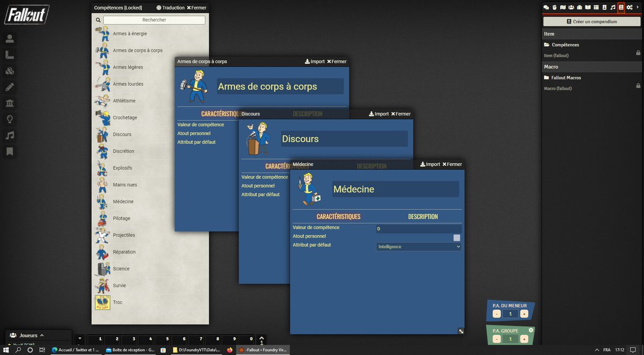Select the Lighting controls bulb icon

10,119
